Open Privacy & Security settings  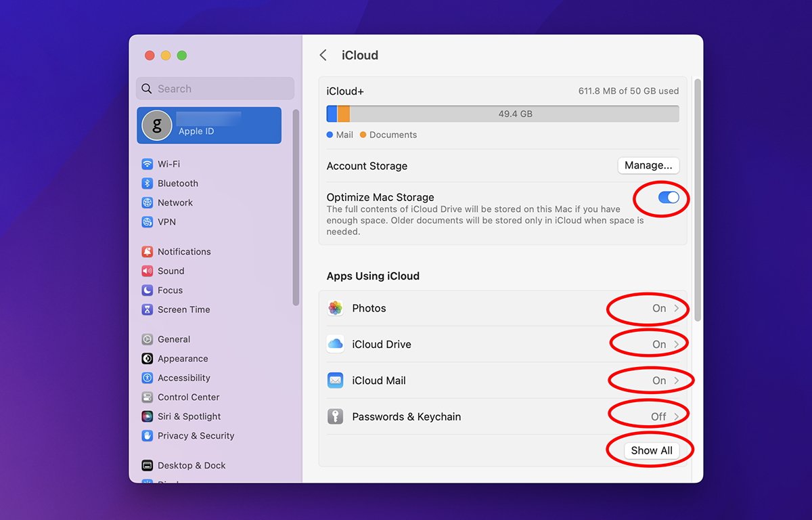196,436
